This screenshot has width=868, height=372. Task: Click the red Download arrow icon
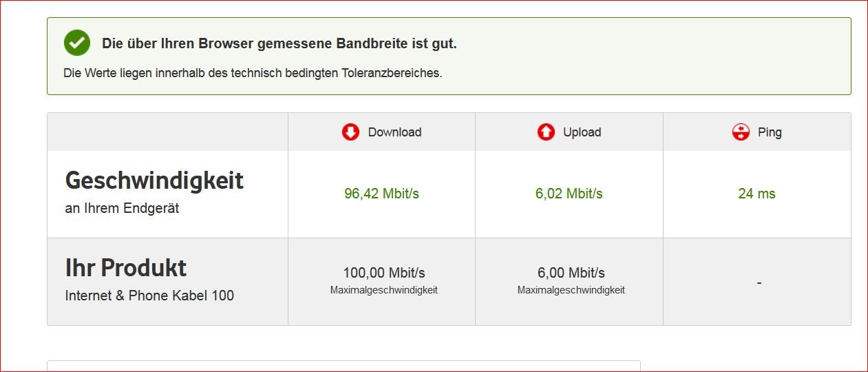coord(351,132)
